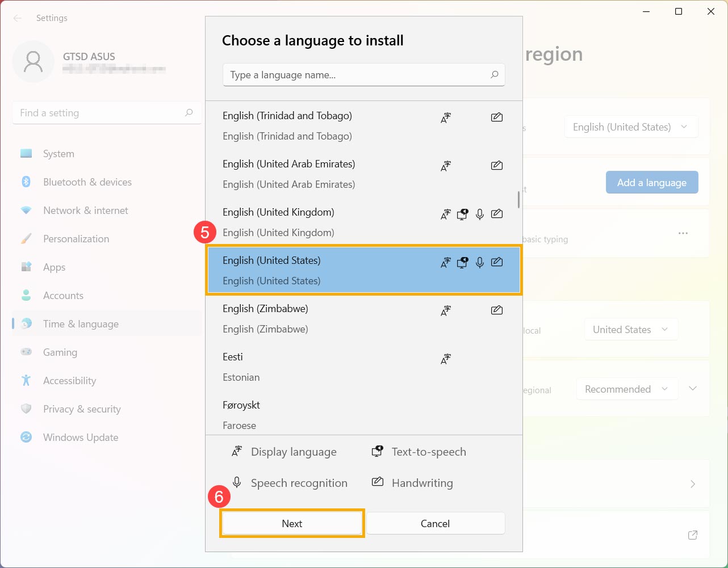Open Windows Update page
The image size is (728, 568).
[107, 437]
